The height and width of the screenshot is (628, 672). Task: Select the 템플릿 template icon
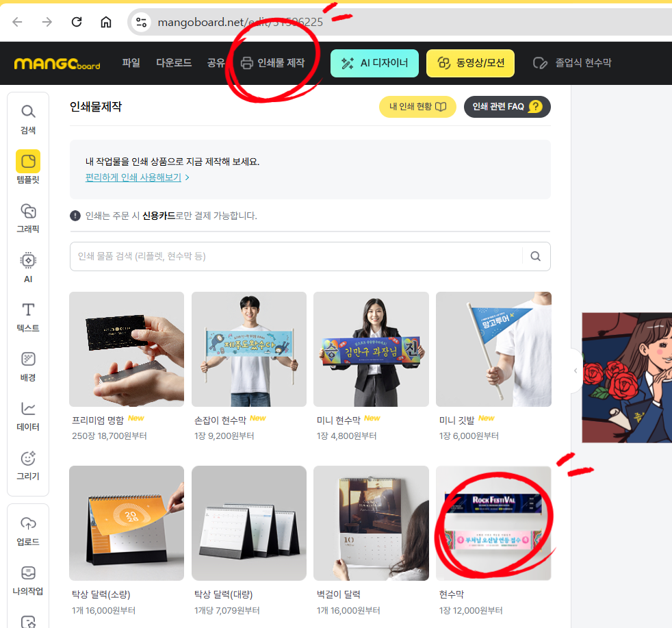pos(28,168)
